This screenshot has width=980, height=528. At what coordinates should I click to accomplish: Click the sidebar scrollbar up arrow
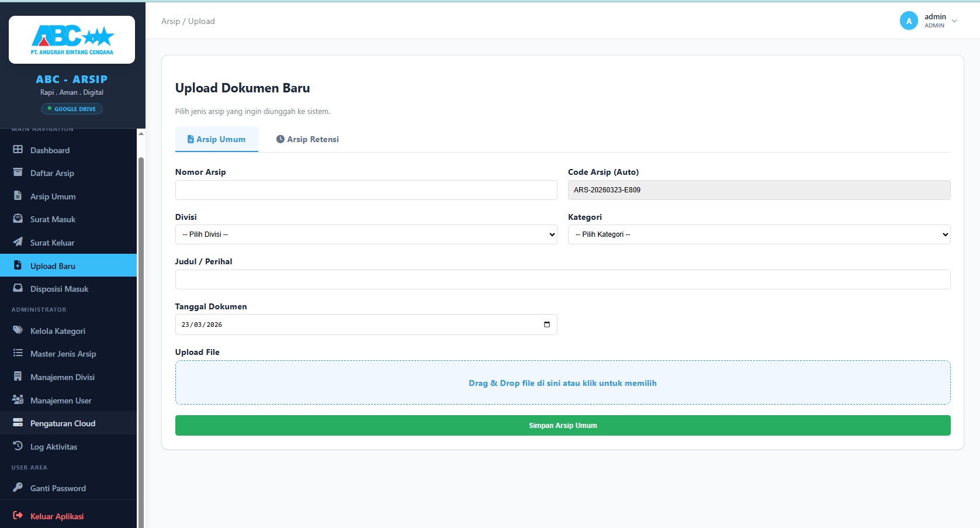pyautogui.click(x=141, y=133)
